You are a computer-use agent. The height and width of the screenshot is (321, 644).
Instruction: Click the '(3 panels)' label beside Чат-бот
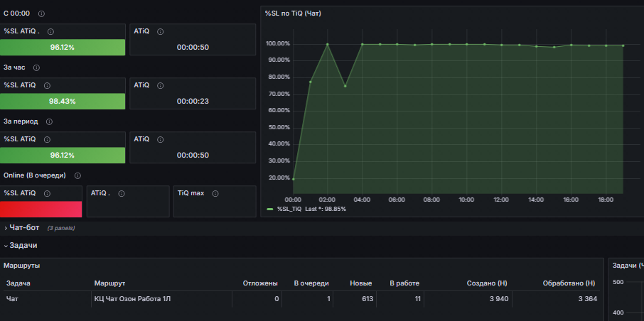coord(61,228)
